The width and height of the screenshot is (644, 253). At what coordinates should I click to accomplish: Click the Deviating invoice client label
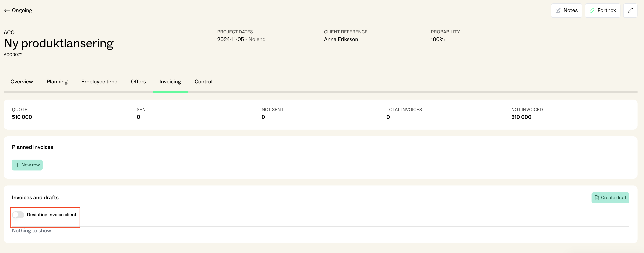tap(51, 215)
